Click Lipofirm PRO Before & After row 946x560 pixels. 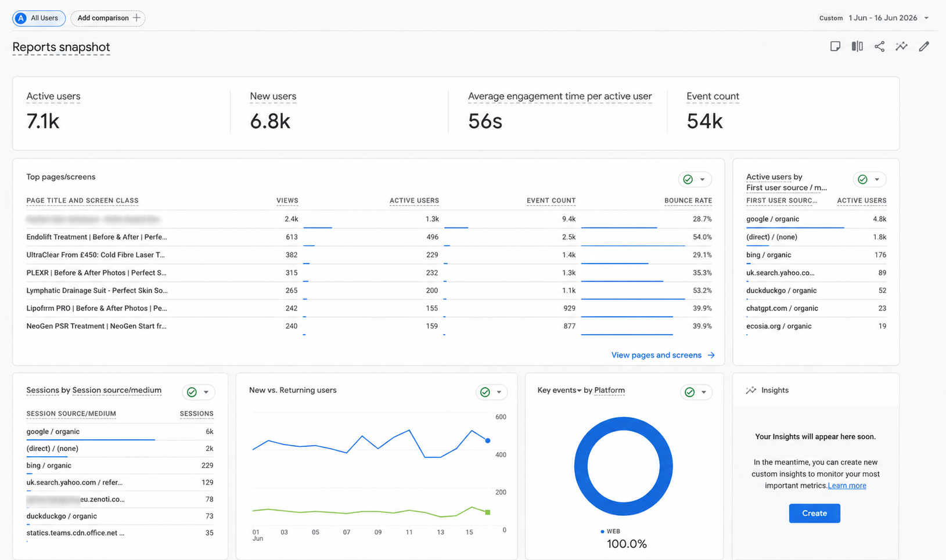pos(96,309)
